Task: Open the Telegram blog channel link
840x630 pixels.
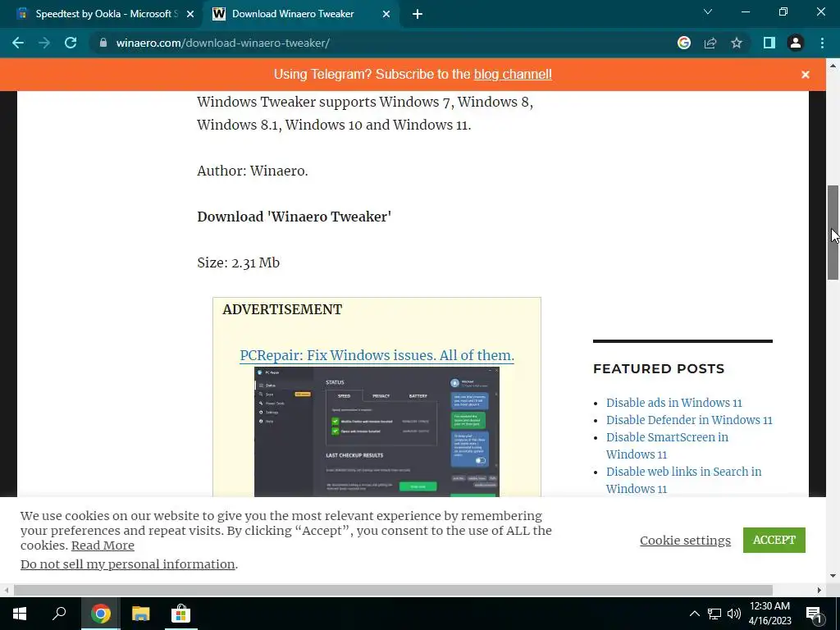Action: 513,75
